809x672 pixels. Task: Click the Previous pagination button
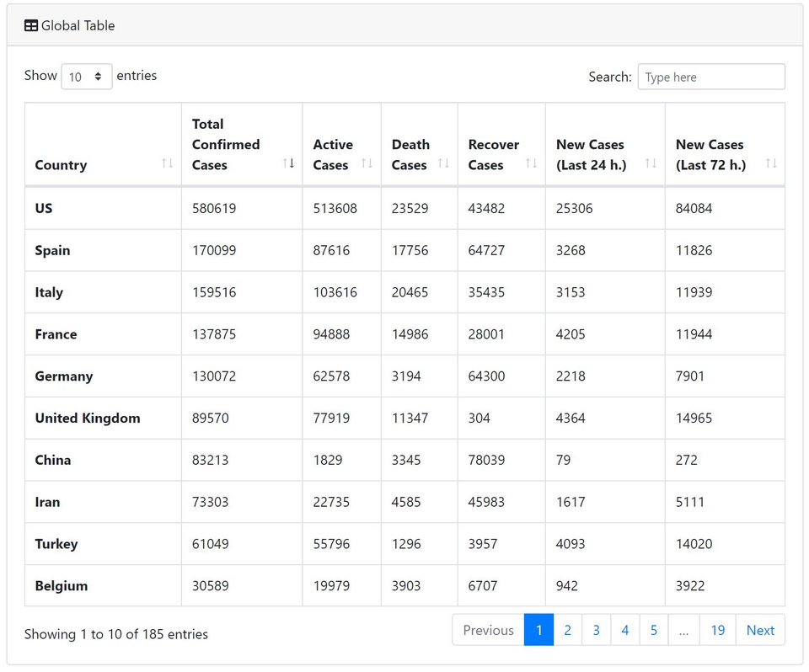488,630
